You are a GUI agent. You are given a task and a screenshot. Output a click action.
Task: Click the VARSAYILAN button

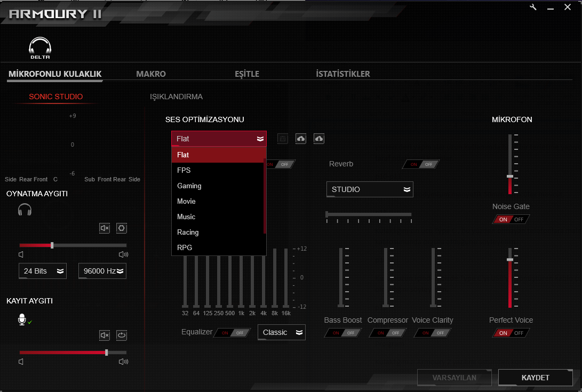pyautogui.click(x=455, y=378)
